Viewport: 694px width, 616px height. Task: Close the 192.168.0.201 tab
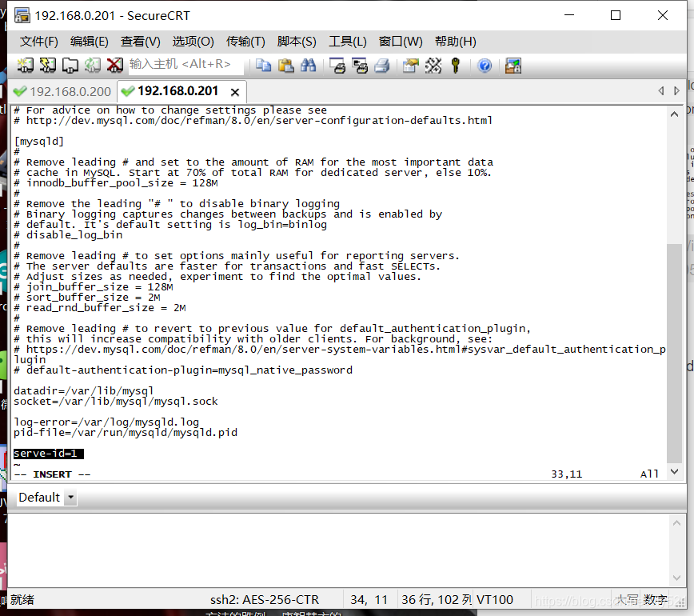point(235,92)
